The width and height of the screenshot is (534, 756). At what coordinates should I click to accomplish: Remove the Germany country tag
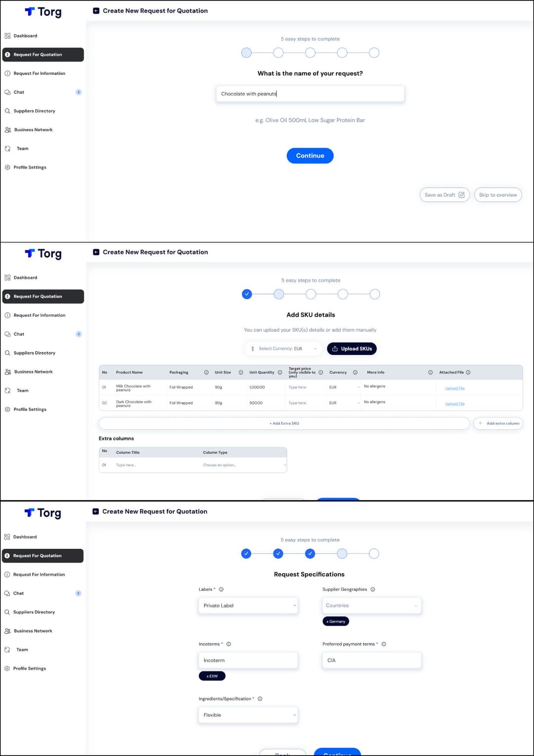[327, 621]
